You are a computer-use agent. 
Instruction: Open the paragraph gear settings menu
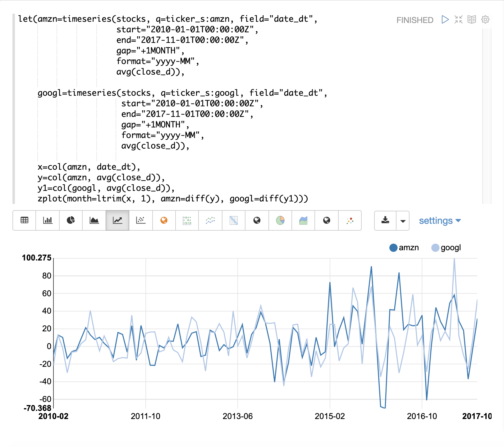(x=485, y=20)
